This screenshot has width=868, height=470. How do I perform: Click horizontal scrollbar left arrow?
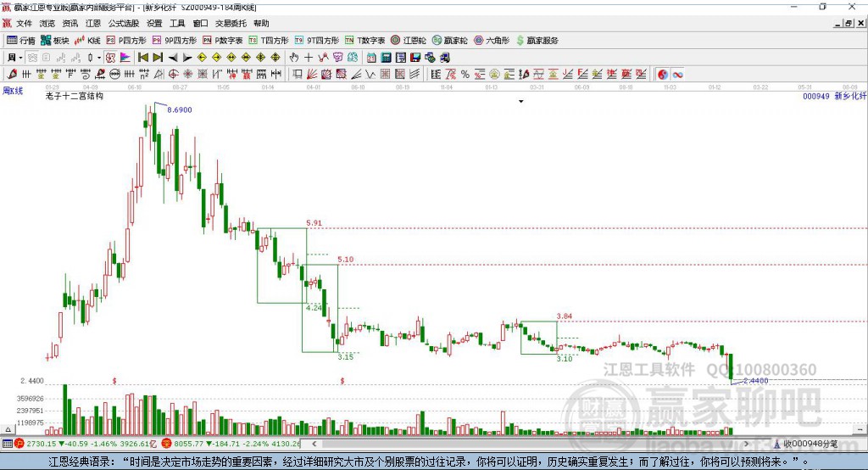[314, 444]
